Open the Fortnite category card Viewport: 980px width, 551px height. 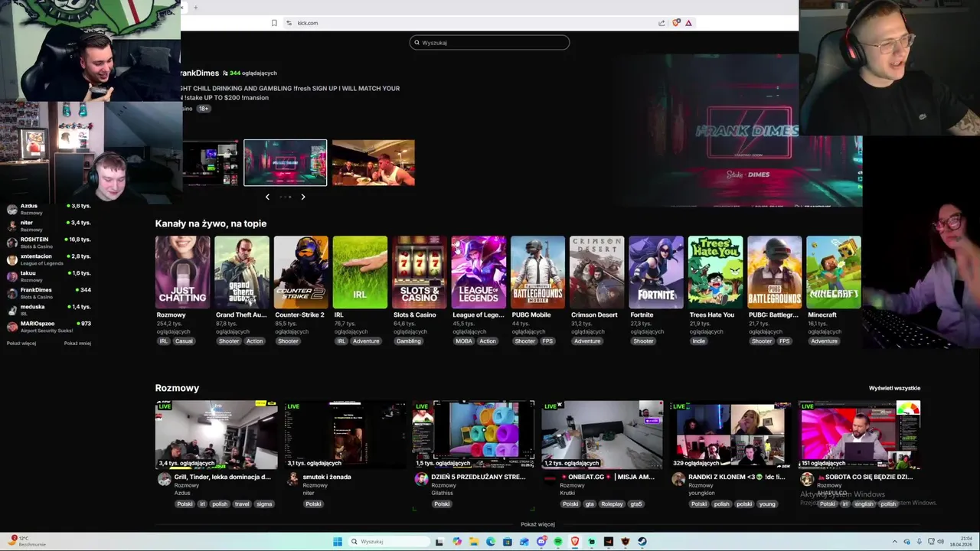(x=656, y=272)
